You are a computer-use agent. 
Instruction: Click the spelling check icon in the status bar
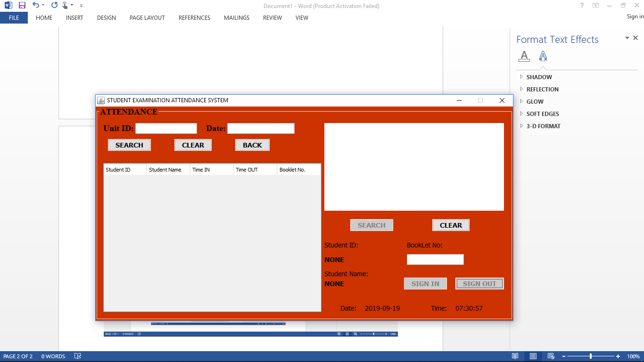(78, 356)
